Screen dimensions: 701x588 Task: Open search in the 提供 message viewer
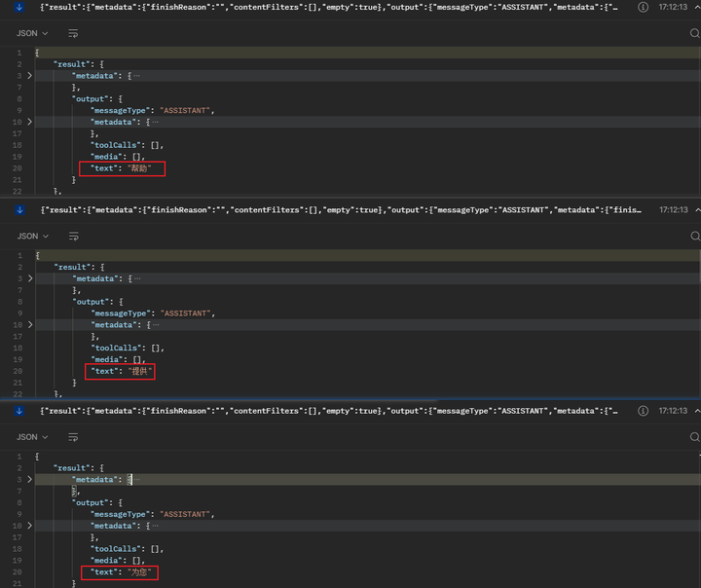click(694, 236)
